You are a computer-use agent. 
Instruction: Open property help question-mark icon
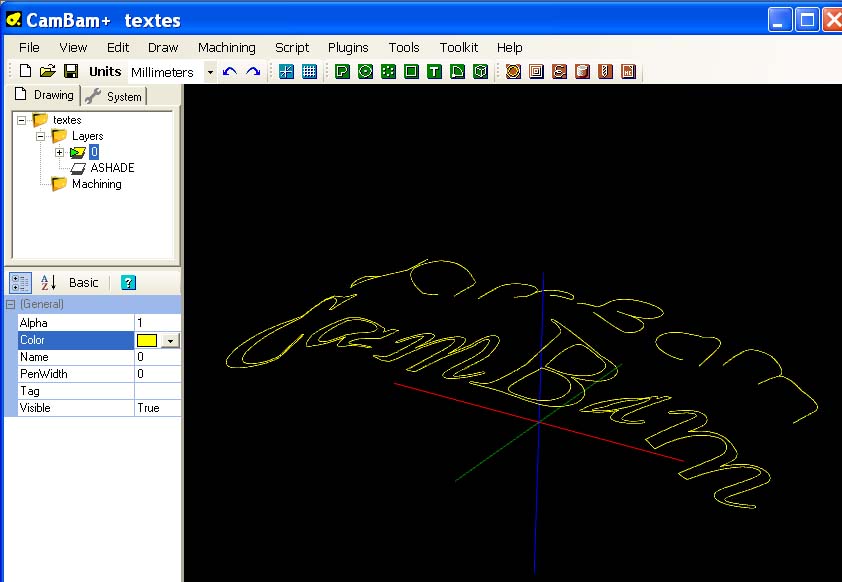(x=128, y=282)
